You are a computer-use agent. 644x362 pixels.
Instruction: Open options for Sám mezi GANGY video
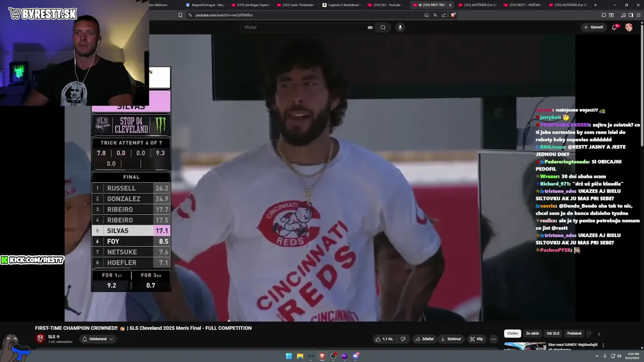coord(603,345)
